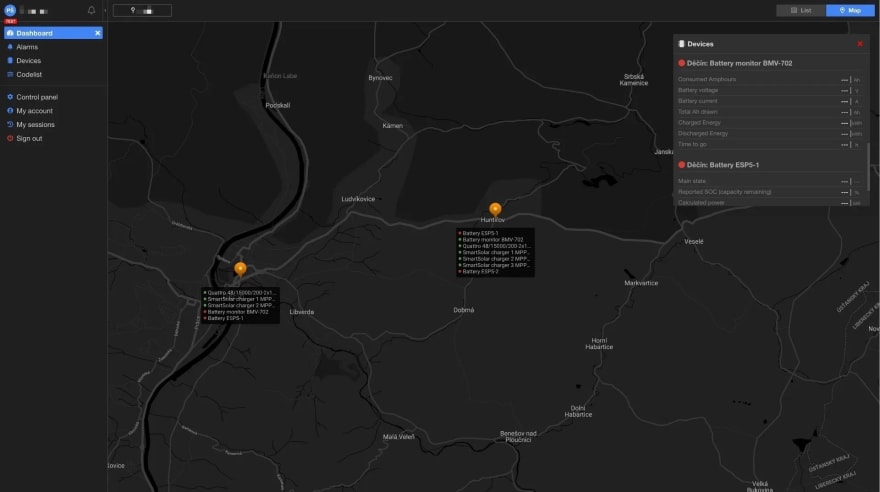The image size is (880, 492).
Task: Click the orange map pin near Liberda
Action: pos(240,270)
